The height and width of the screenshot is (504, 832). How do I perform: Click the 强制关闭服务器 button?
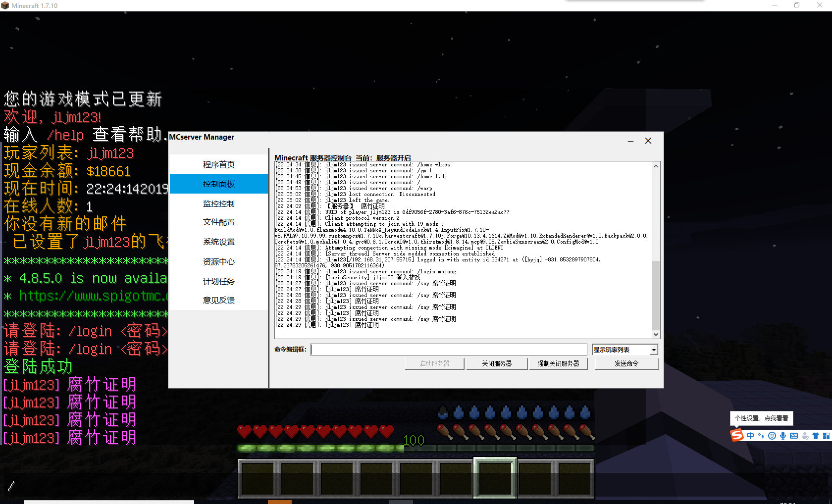click(x=558, y=363)
